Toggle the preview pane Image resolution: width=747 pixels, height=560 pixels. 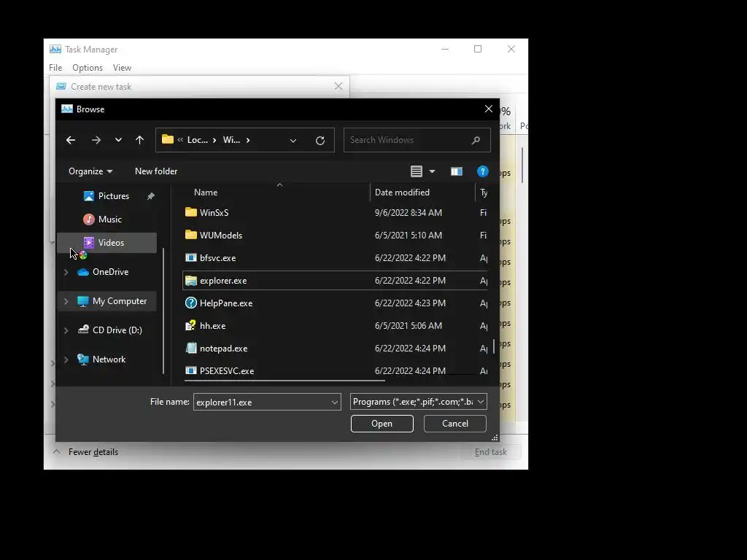coord(457,171)
